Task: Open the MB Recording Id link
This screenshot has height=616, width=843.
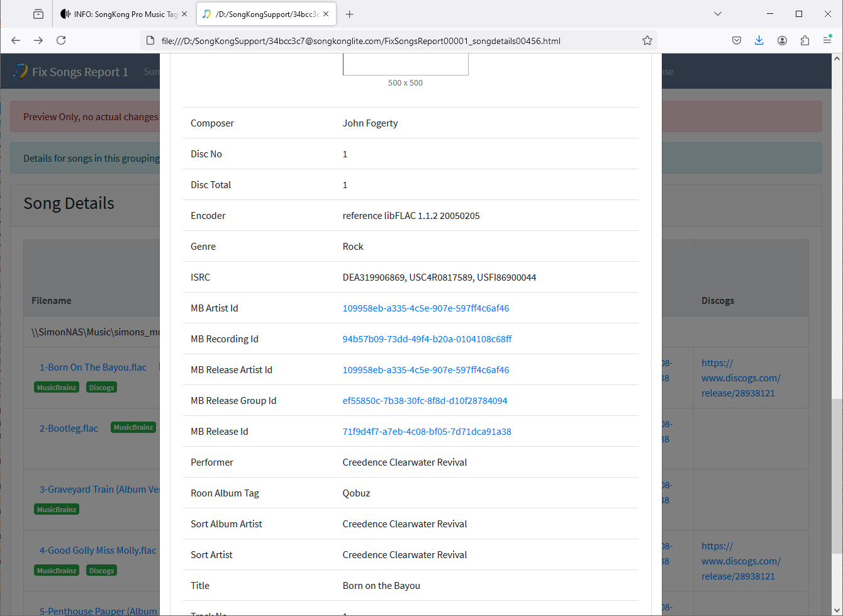Action: 427,339
